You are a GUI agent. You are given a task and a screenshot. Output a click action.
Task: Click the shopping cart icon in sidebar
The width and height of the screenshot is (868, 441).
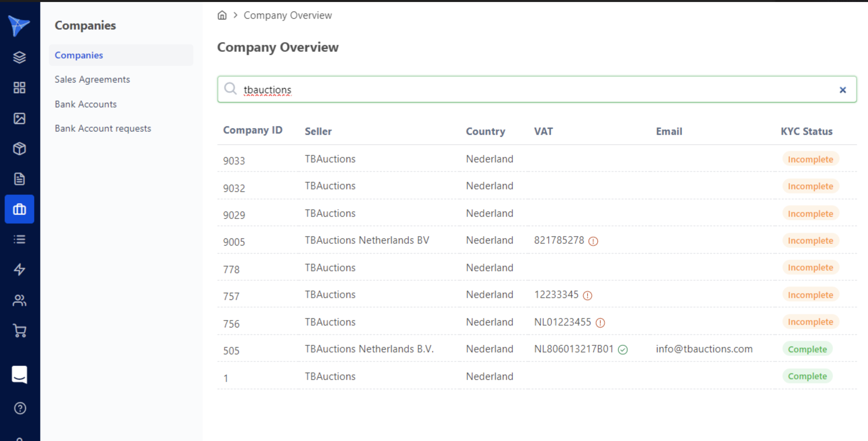[19, 331]
